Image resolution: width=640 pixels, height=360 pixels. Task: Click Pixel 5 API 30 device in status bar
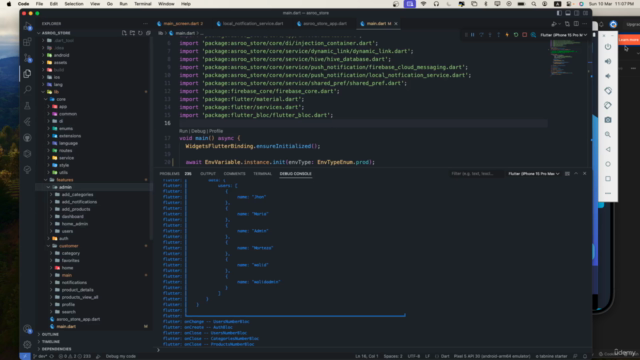(492, 356)
